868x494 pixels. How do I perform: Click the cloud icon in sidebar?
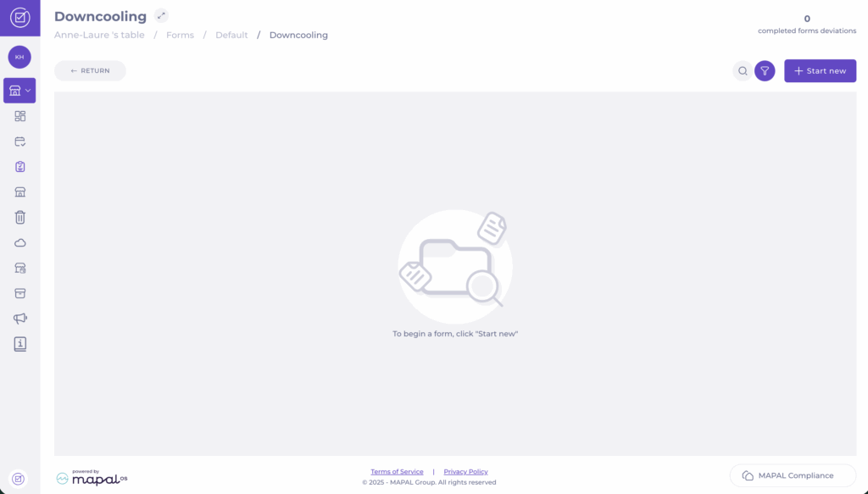coord(20,242)
